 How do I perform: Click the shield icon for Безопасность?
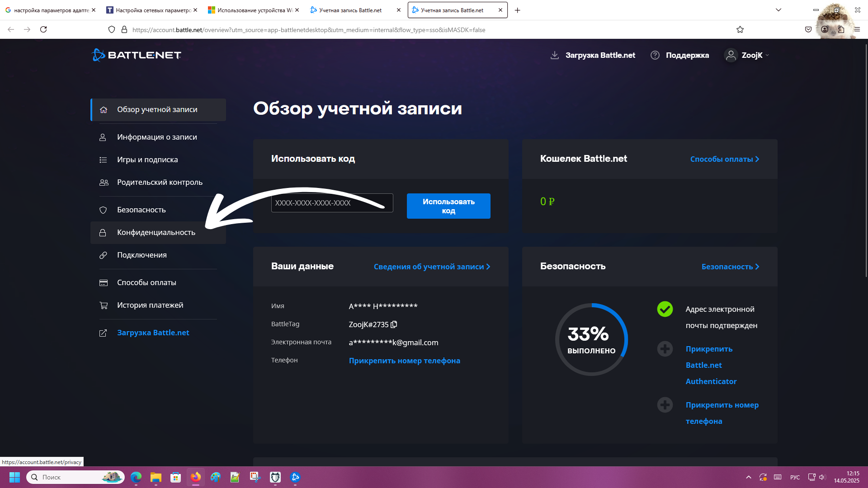pos(103,210)
